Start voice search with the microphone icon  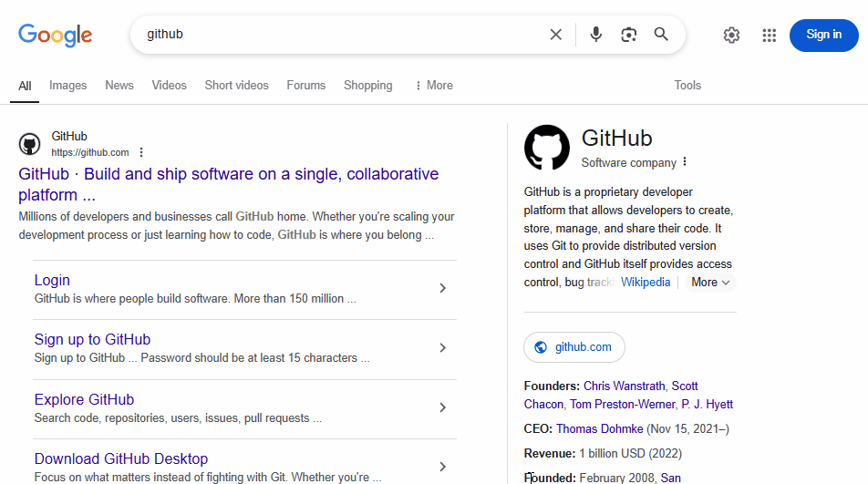pyautogui.click(x=595, y=35)
